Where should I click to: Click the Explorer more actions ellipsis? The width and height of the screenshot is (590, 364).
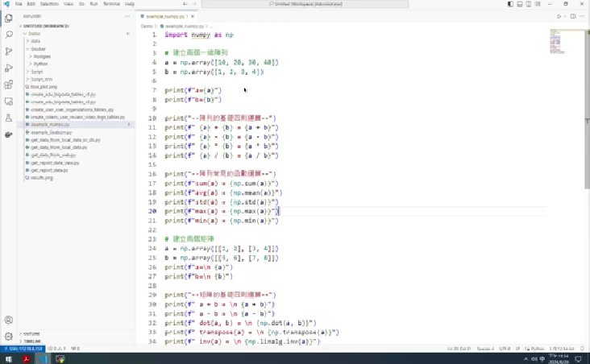pos(127,17)
